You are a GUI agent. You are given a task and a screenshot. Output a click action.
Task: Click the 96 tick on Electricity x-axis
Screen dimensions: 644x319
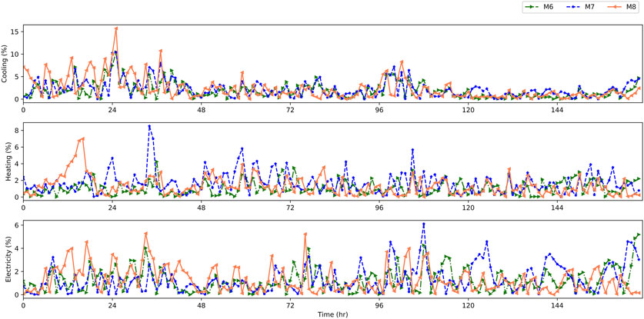coord(379,305)
